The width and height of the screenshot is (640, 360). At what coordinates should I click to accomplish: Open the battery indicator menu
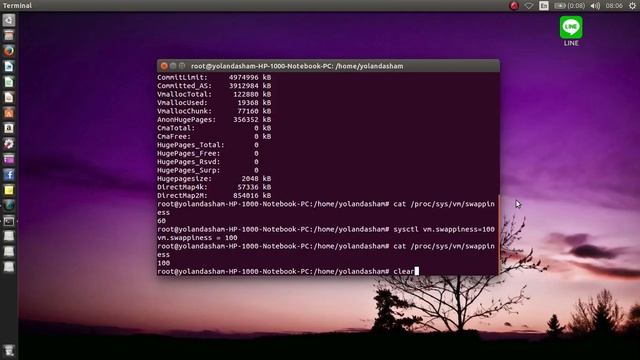click(569, 6)
